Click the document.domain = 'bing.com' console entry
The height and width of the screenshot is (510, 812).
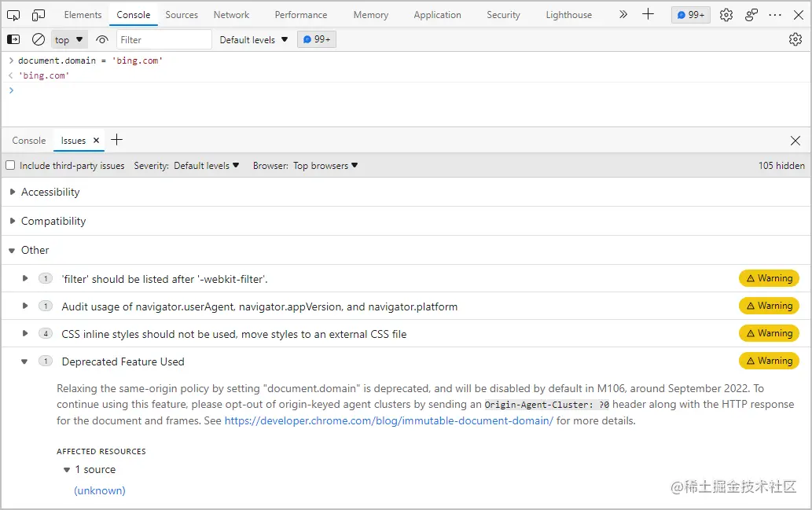pos(90,61)
